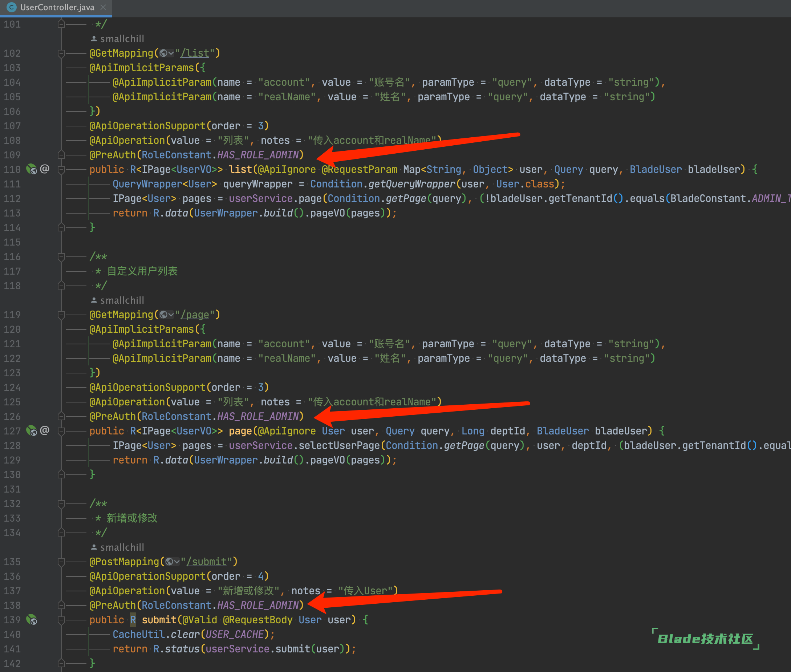Click author icon beside smallchill above line 102
This screenshot has height=672, width=791.
(x=94, y=39)
